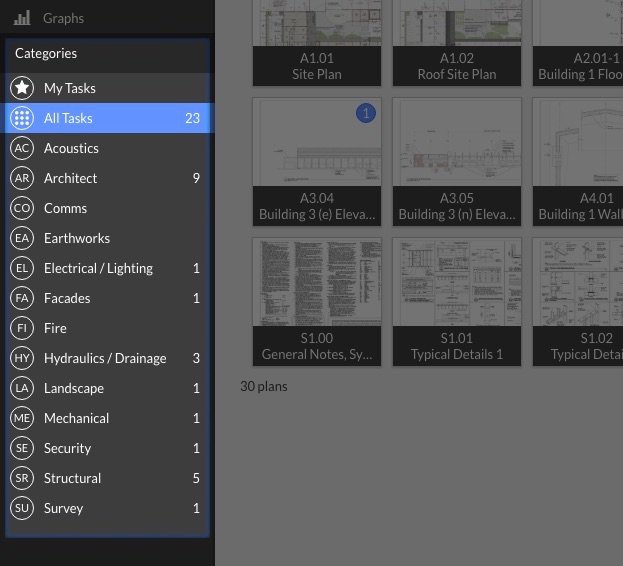This screenshot has width=623, height=566.
Task: Open the Graphs bar chart icon
Action: [x=22, y=18]
